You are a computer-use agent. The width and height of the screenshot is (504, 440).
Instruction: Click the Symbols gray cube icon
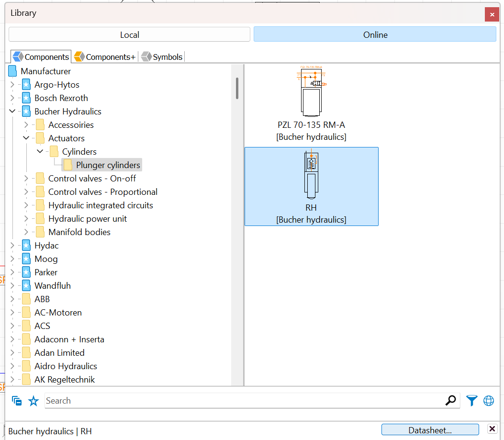(146, 56)
